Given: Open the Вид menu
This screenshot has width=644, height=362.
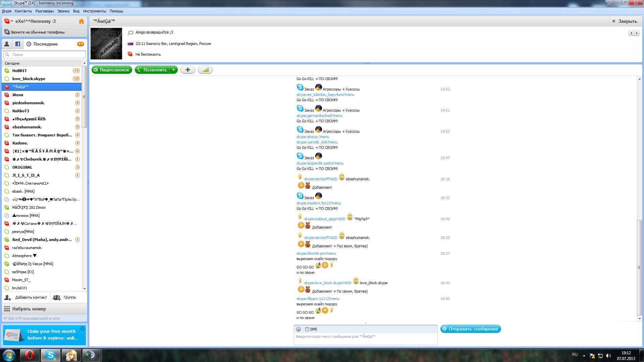Looking at the screenshot, I should tap(76, 11).
